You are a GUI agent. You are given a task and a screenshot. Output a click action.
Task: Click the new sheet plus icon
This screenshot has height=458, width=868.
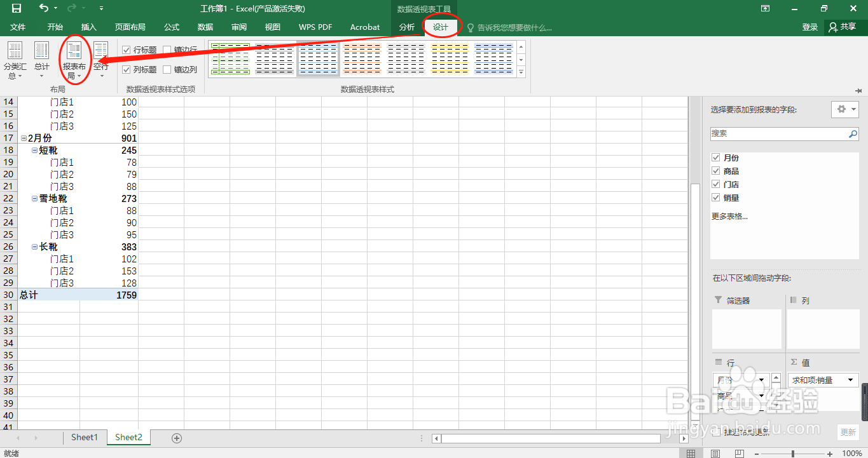[x=177, y=438]
